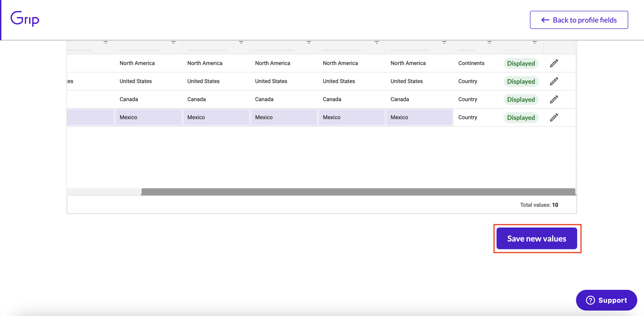Image resolution: width=644 pixels, height=316 pixels.
Task: Click horizontal scrollbar thumb of table
Action: (358, 192)
